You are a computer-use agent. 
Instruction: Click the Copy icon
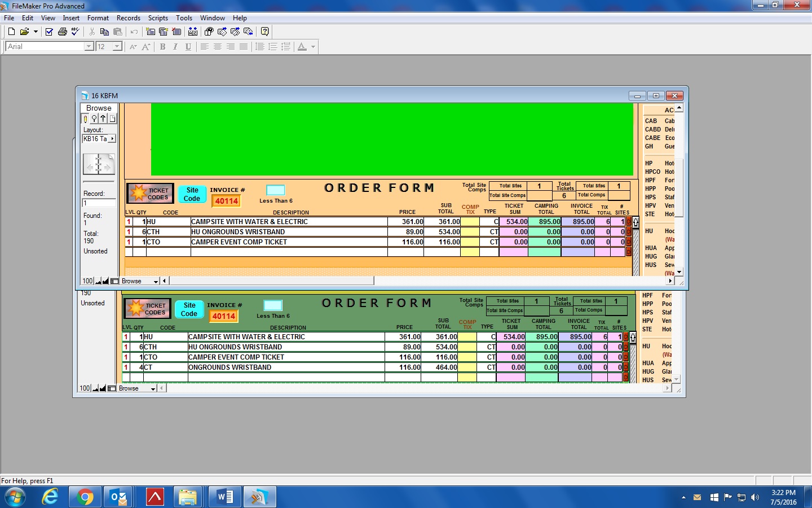(104, 32)
